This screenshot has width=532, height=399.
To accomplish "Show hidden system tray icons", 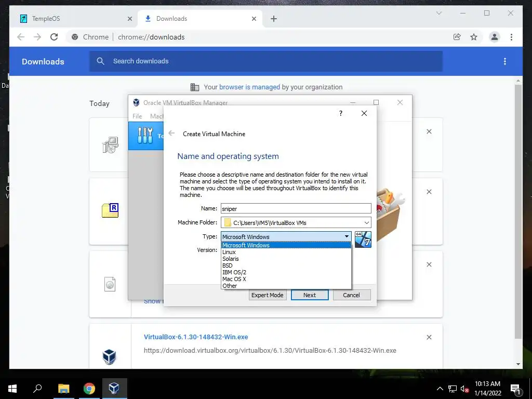I will [x=440, y=389].
